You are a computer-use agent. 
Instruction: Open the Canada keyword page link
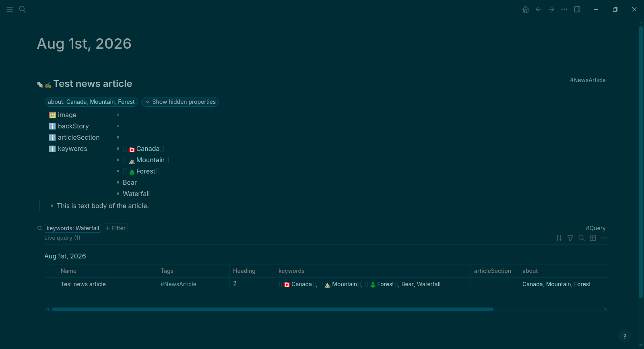148,149
